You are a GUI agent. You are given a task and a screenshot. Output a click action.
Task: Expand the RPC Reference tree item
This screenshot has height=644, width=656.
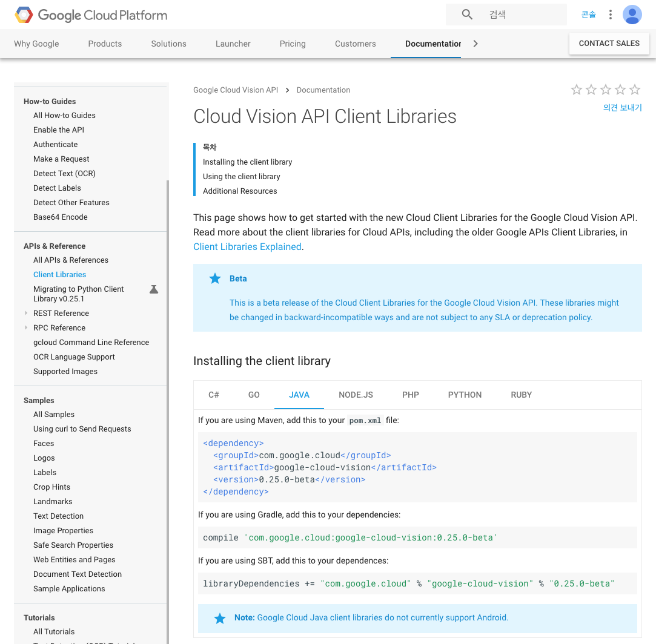coord(26,328)
